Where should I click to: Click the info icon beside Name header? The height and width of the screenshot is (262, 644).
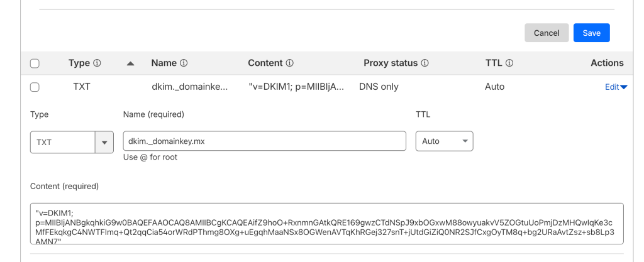184,63
